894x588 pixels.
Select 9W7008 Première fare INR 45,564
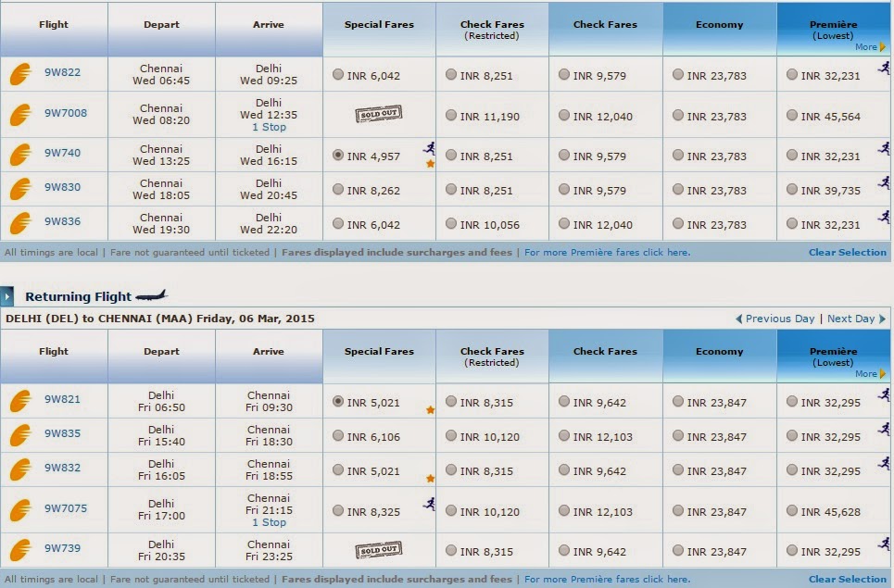792,115
